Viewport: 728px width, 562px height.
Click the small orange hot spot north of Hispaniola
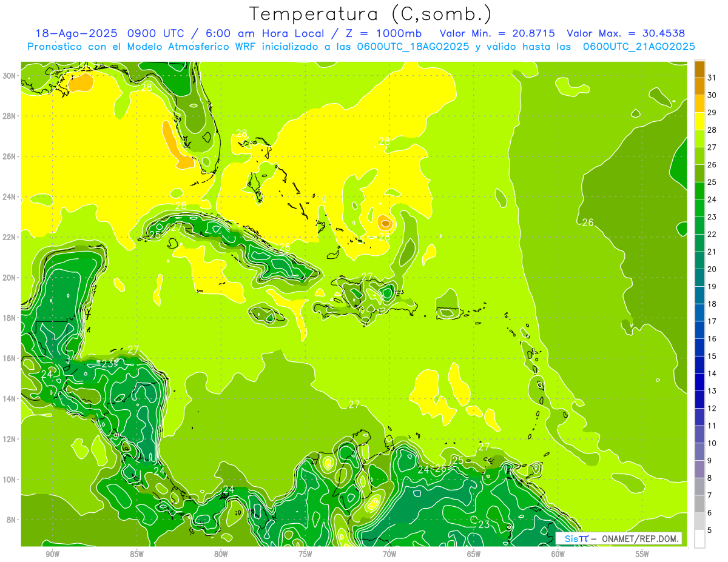(x=385, y=222)
